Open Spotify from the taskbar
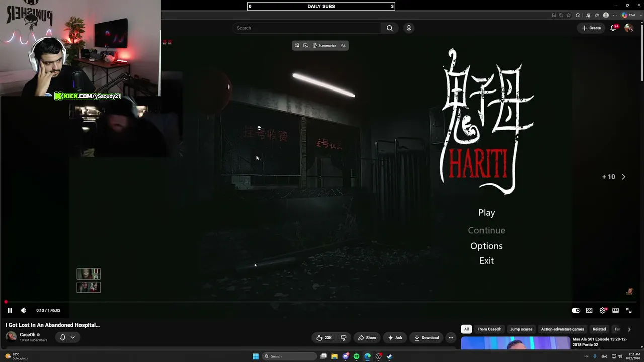Viewport: 644px width, 362px height. click(x=356, y=356)
